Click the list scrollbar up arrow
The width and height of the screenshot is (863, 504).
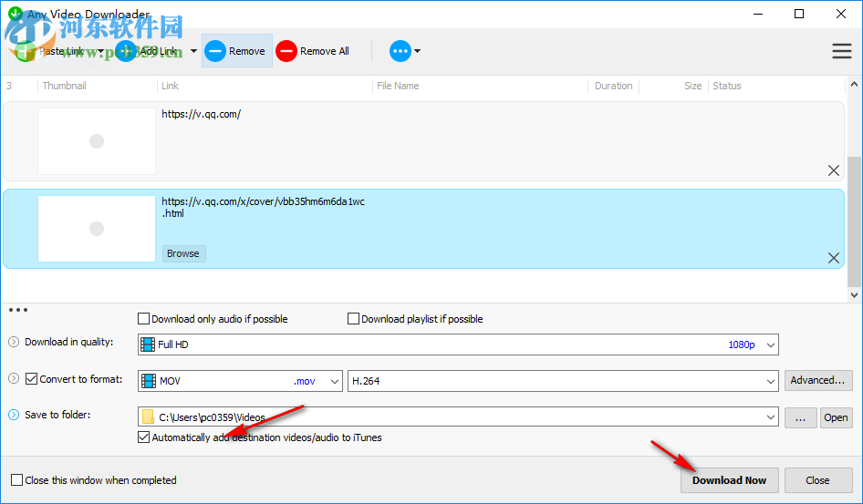click(x=854, y=85)
